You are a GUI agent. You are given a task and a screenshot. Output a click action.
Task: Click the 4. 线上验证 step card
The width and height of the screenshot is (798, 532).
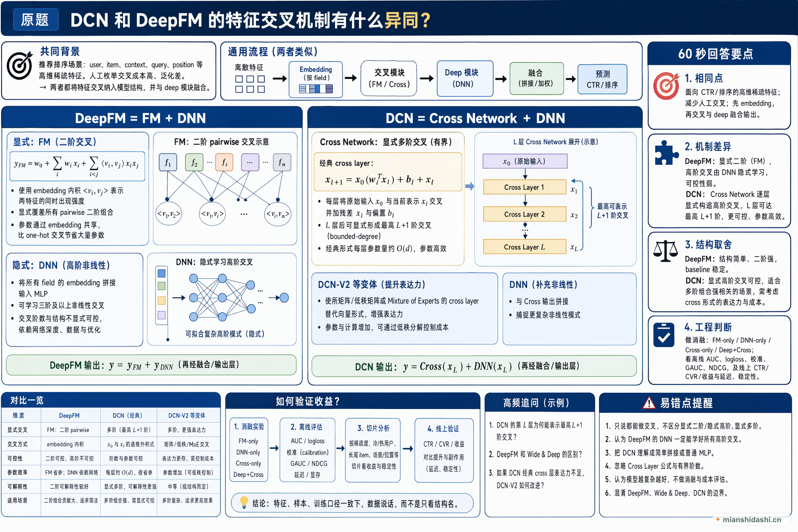tap(444, 450)
